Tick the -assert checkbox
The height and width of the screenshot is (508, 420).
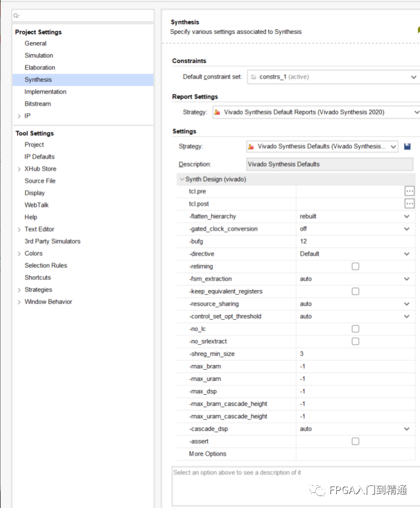pos(355,441)
